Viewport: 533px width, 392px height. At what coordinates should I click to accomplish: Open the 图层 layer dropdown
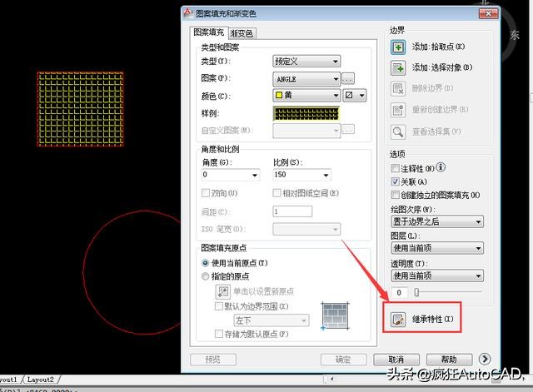[x=437, y=248]
